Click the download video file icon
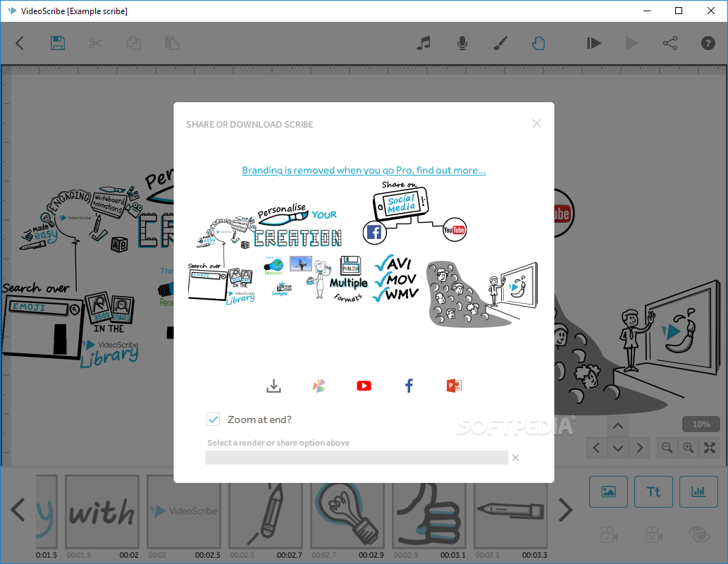Screen dimensions: 728x564 pyautogui.click(x=274, y=386)
